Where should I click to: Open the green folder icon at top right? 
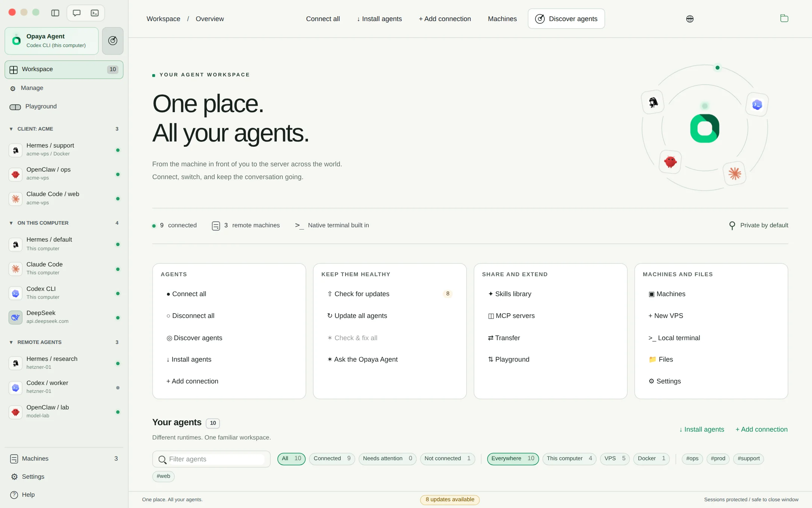(x=784, y=18)
